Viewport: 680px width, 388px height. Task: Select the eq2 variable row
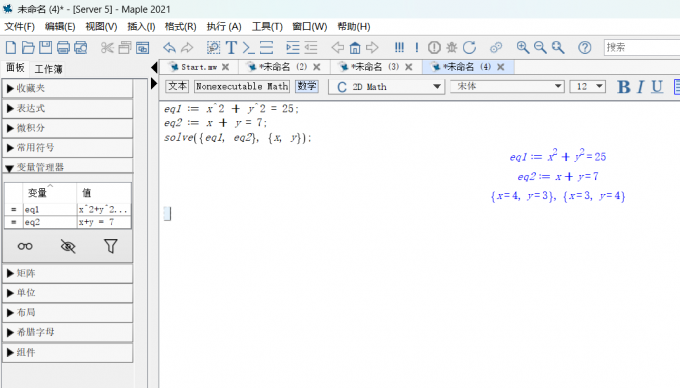(x=68, y=222)
